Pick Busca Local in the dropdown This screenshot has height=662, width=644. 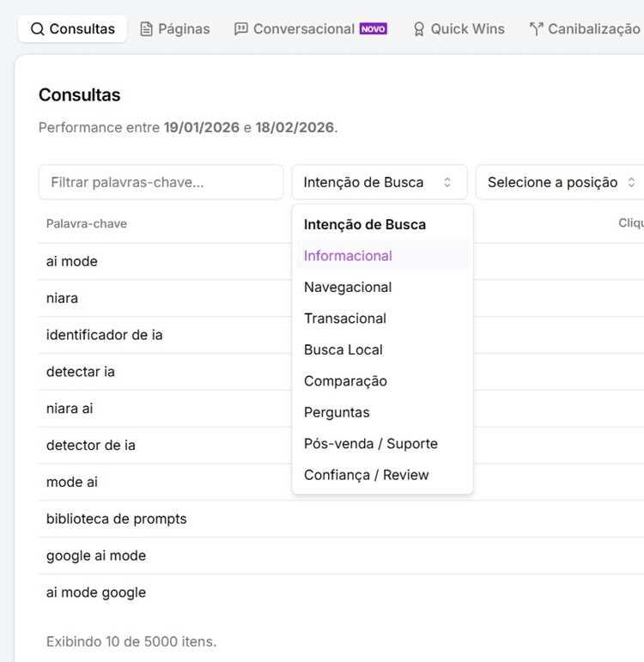click(x=343, y=349)
